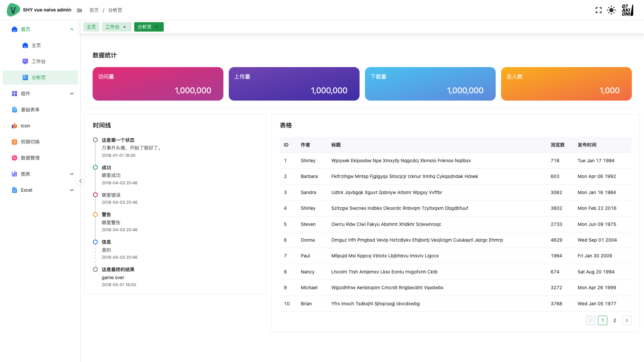Click the 首页 home icon in sidebar
Image resolution: width=644 pixels, height=362 pixels.
14,29
